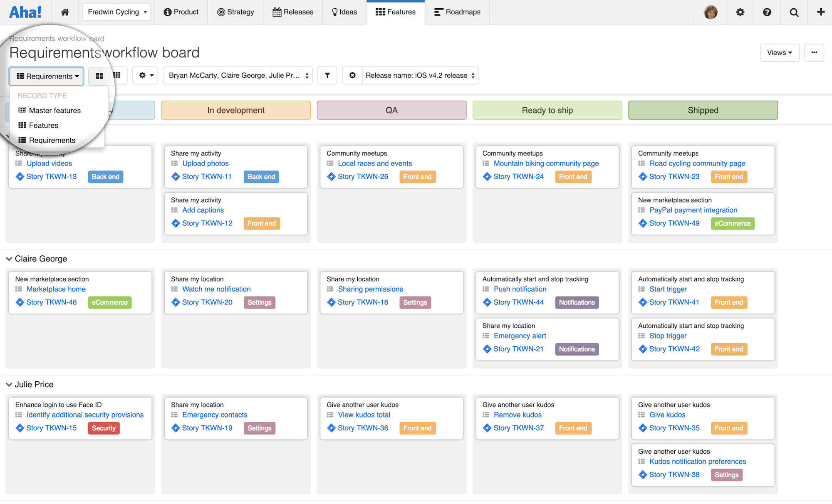Click the Requirements record type icon
The width and height of the screenshot is (832, 504).
coord(22,140)
